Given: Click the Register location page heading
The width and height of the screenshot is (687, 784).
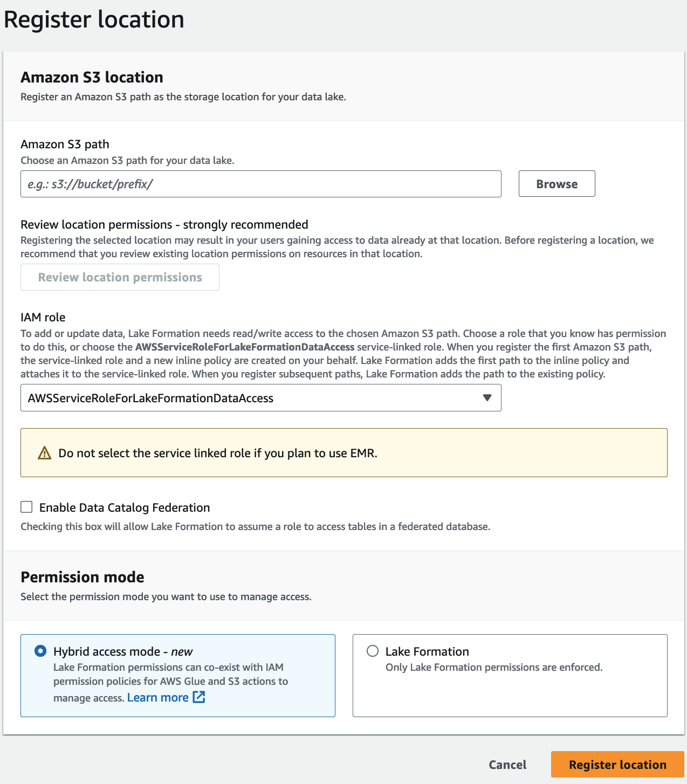Looking at the screenshot, I should click(x=94, y=19).
